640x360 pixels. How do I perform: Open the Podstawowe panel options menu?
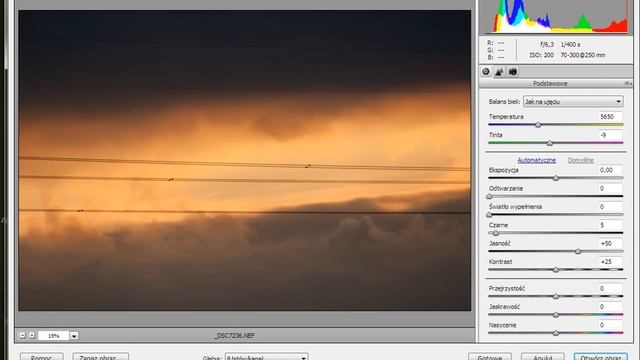(628, 83)
